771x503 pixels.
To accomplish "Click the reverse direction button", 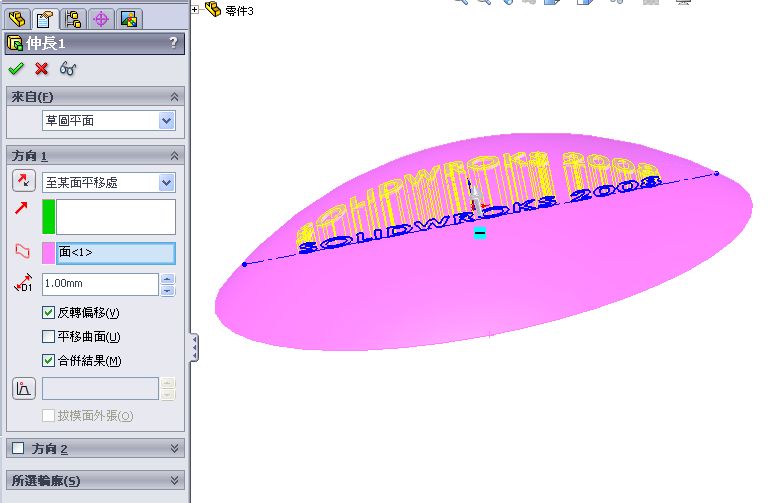I will pos(24,180).
